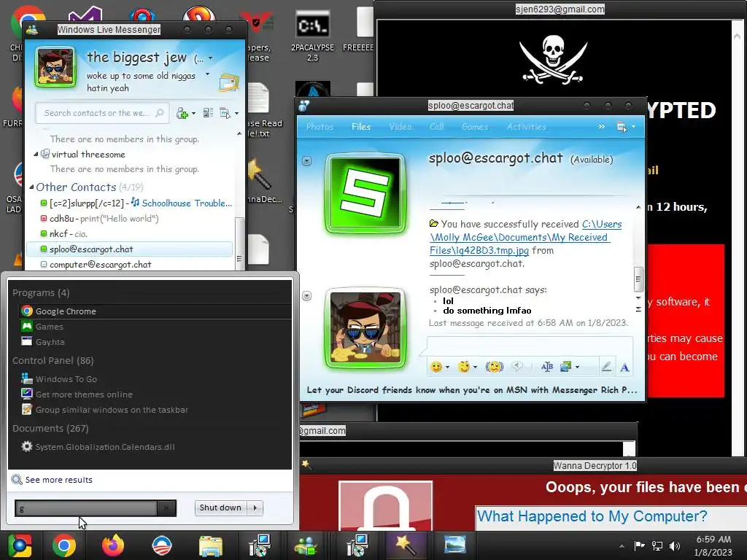Show hidden tray icons arrow

(622, 546)
